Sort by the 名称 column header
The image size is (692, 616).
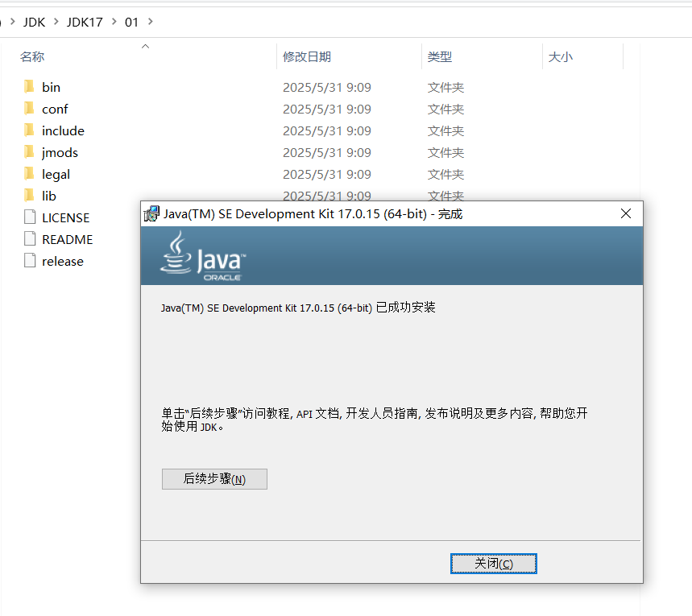click(x=32, y=57)
